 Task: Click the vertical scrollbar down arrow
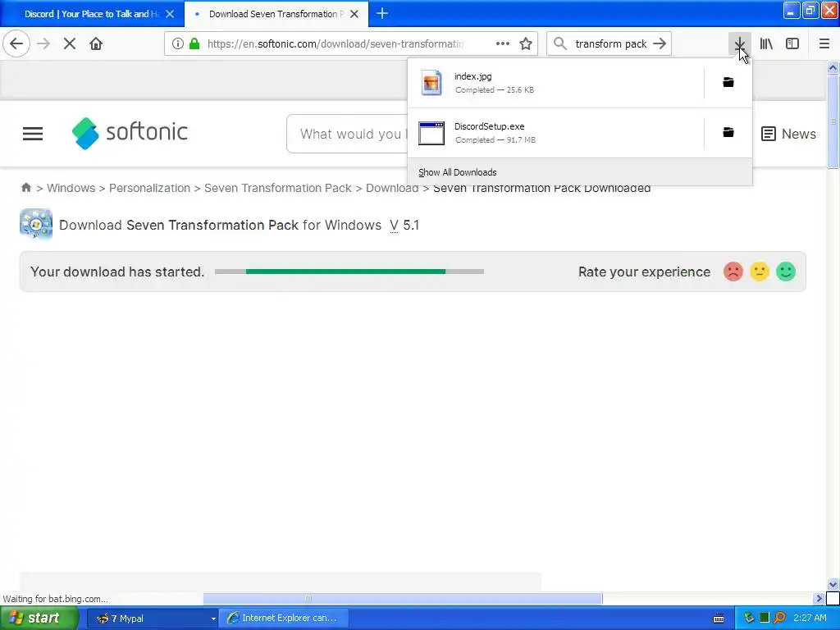(x=833, y=584)
